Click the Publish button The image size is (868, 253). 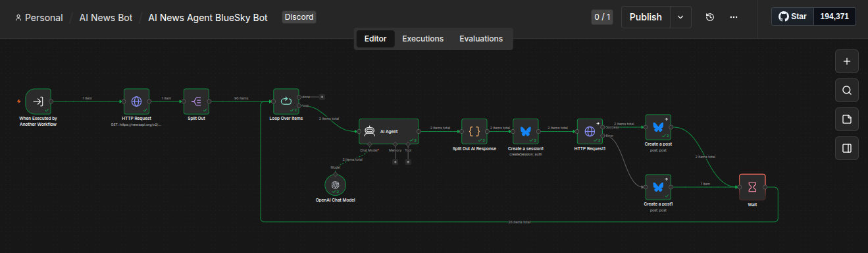pos(646,17)
